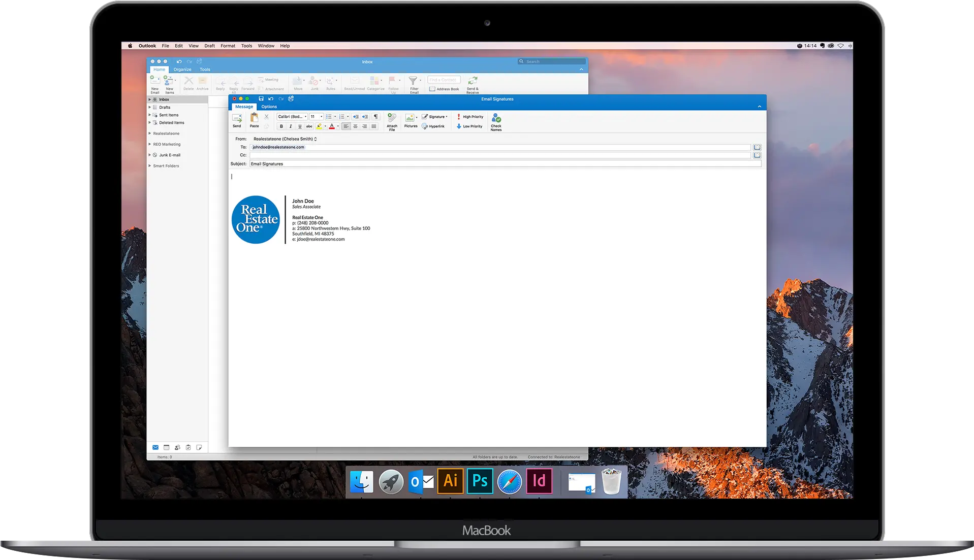Increase indent in message body

pos(365,117)
